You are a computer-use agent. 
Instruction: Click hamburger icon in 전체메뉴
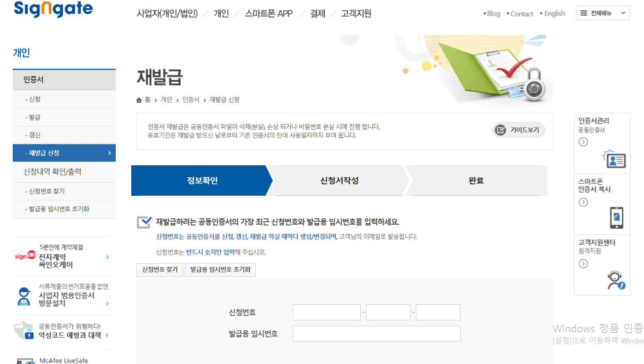(584, 13)
